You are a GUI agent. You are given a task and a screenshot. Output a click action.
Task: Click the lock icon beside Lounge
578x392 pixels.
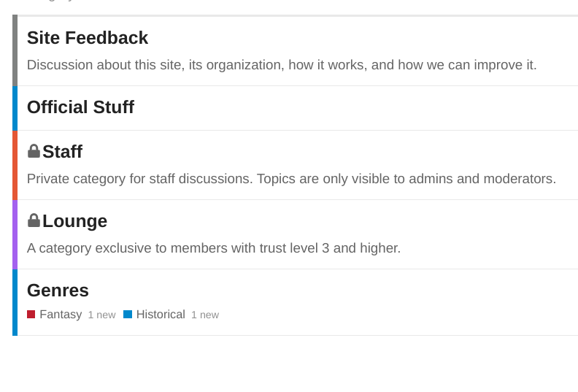pos(34,220)
